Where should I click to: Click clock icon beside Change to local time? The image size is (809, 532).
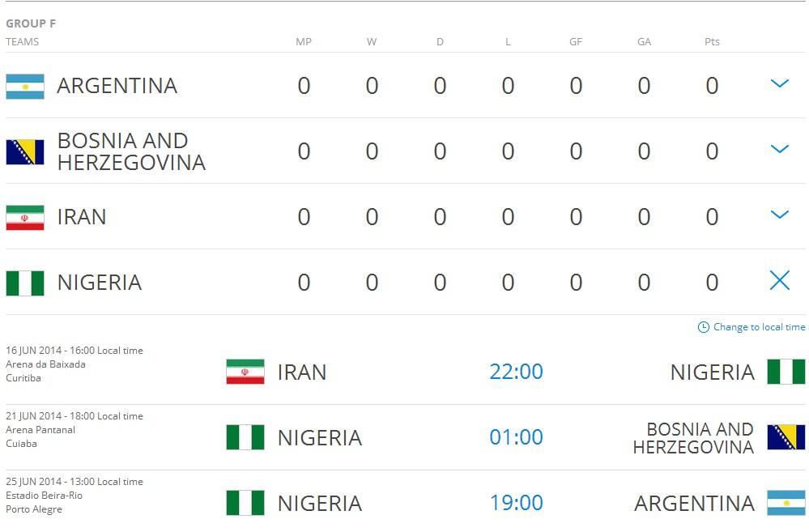point(704,328)
